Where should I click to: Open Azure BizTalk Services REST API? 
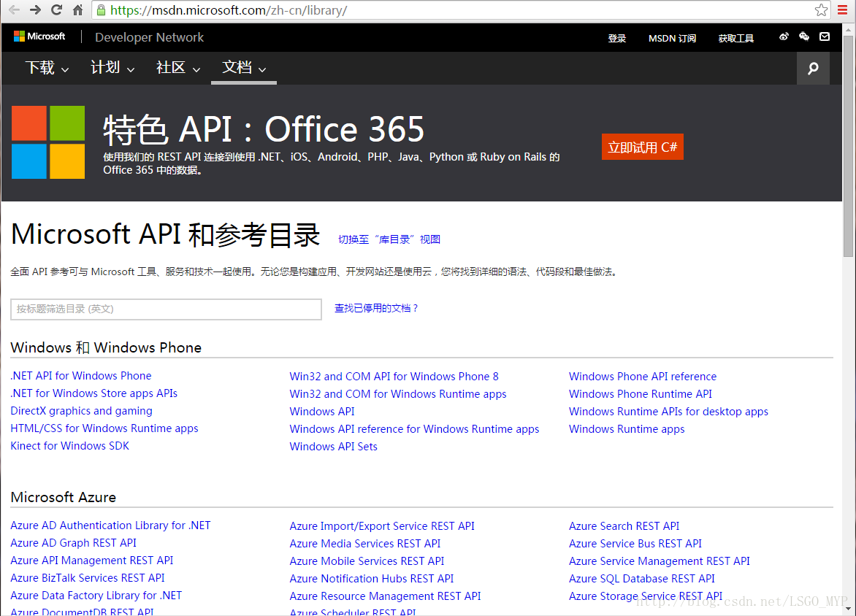point(88,578)
